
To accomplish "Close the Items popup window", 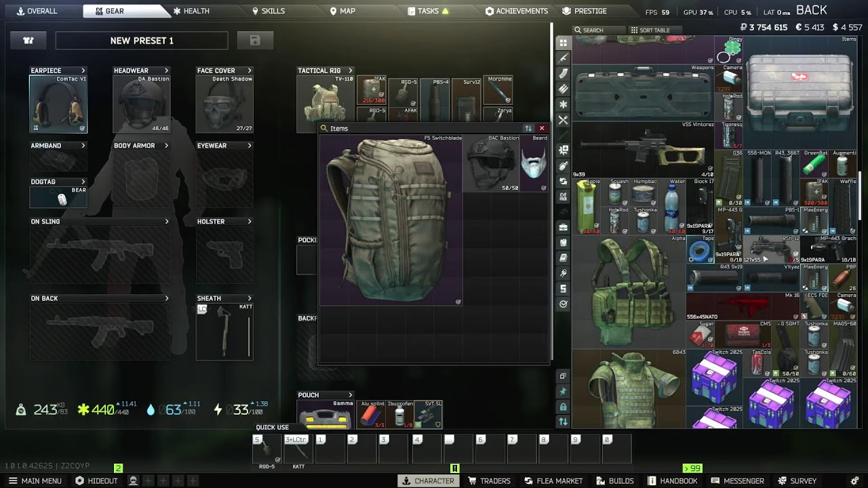I will coord(542,128).
